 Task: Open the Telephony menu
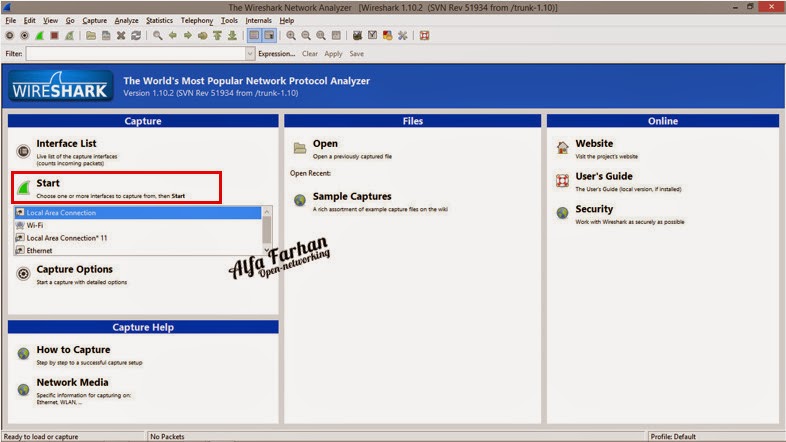(196, 21)
